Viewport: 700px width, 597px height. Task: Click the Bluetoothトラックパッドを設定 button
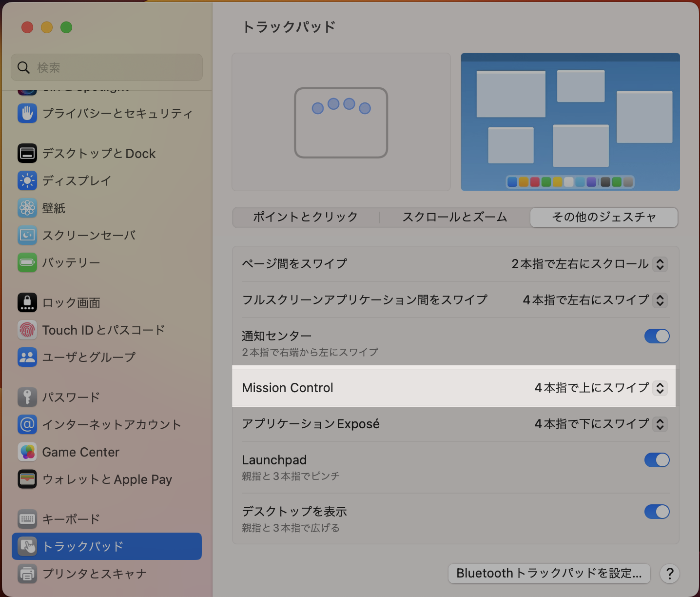tap(549, 573)
